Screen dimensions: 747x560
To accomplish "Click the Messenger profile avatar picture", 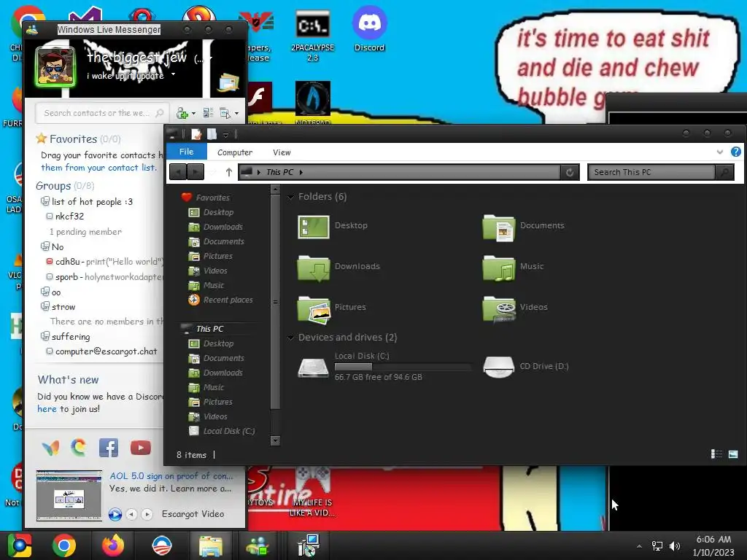I will (55, 66).
